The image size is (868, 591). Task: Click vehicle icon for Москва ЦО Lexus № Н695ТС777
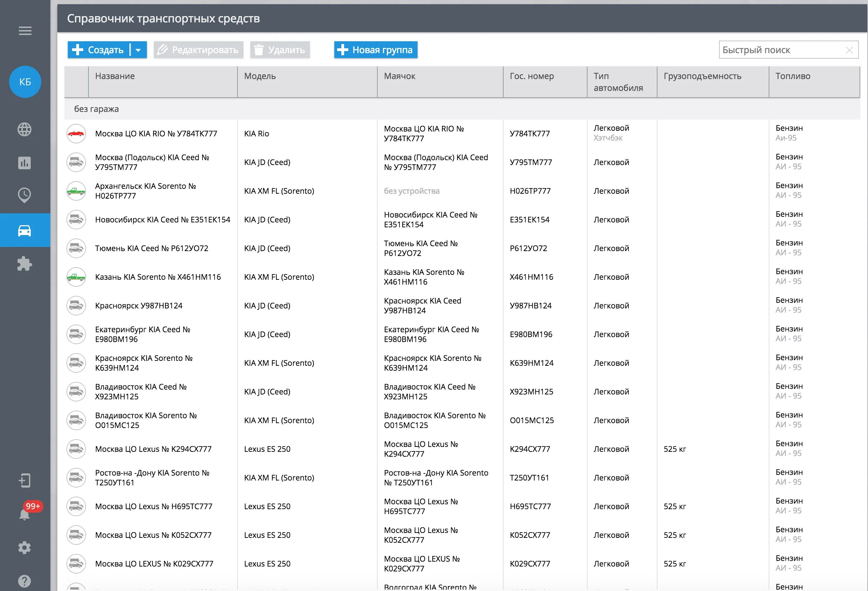pyautogui.click(x=76, y=506)
